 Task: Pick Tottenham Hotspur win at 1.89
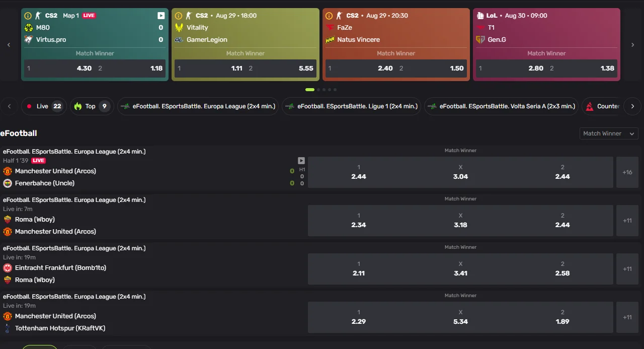(x=562, y=317)
